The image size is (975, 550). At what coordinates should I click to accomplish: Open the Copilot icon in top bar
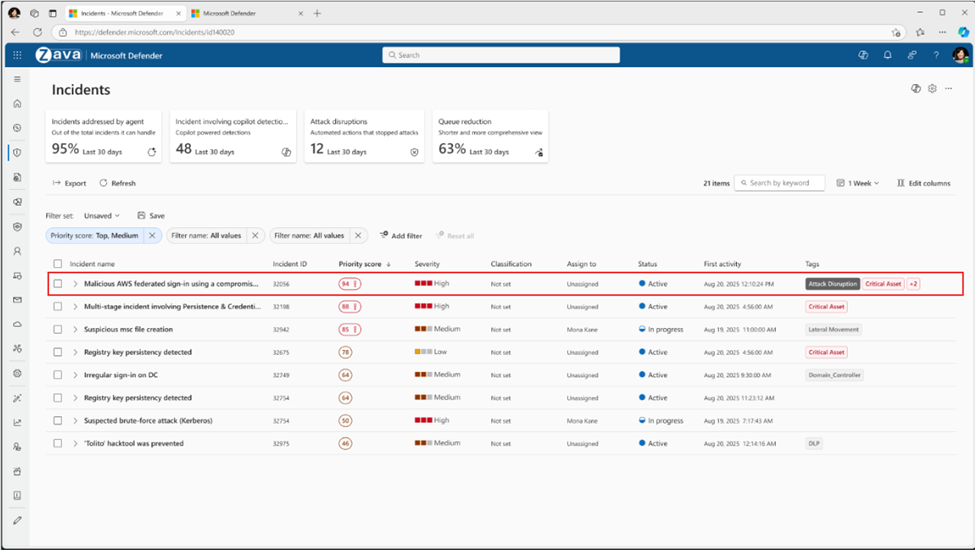pos(862,55)
